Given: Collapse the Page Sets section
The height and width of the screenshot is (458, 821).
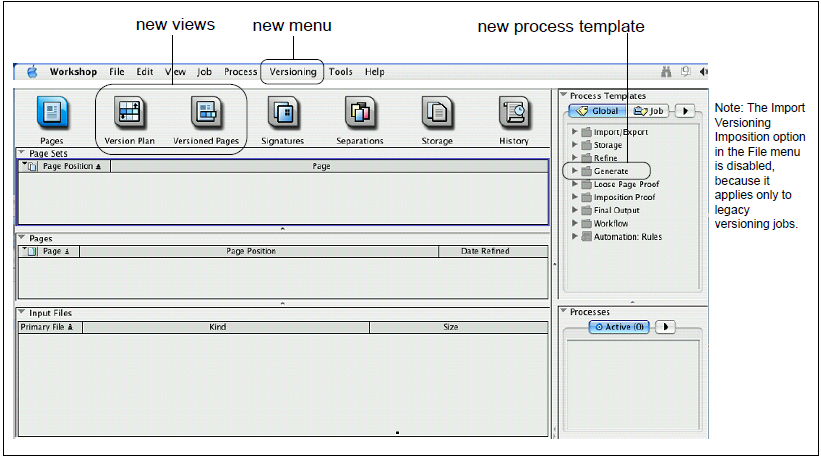Looking at the screenshot, I should point(21,153).
